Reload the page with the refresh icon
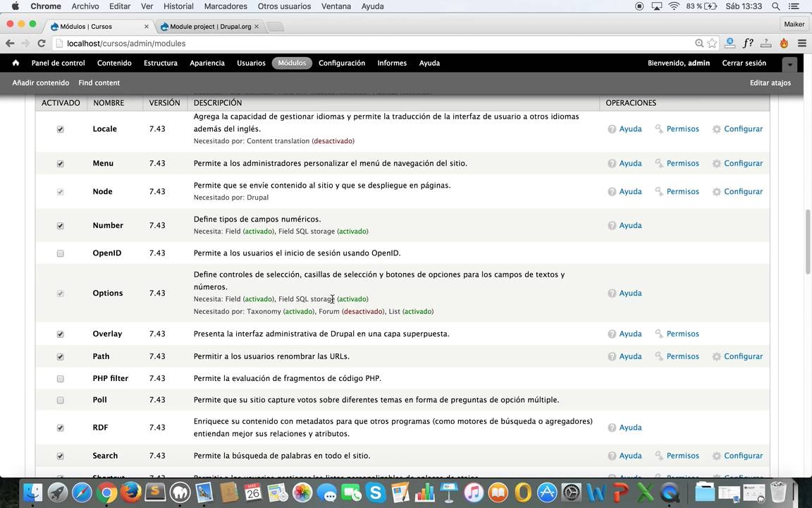Image resolution: width=812 pixels, height=508 pixels. 42,44
